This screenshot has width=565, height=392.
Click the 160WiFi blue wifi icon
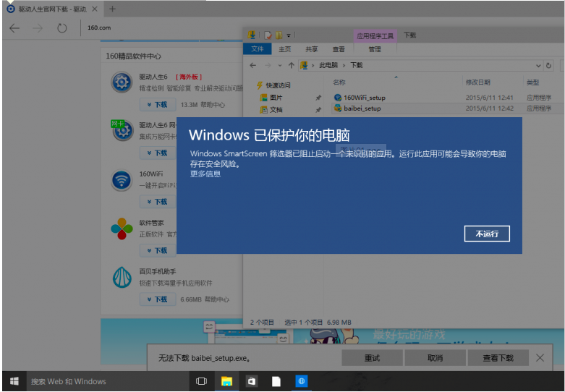122,180
